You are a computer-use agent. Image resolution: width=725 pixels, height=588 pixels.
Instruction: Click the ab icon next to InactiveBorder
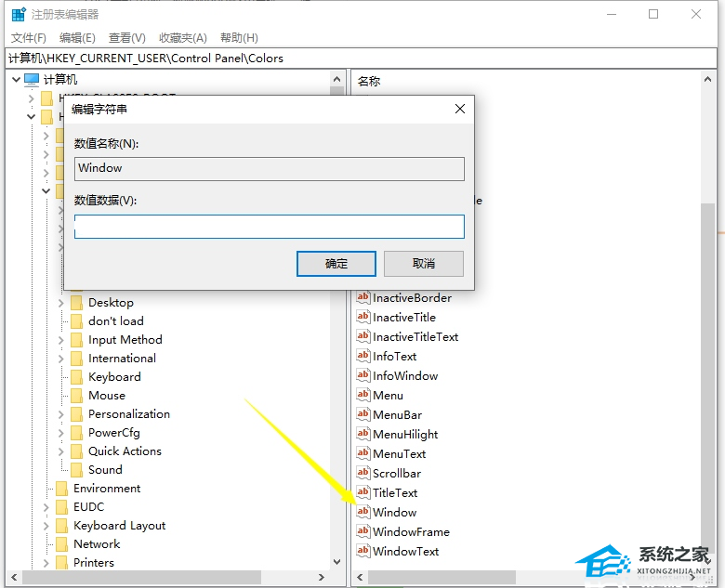pos(363,297)
